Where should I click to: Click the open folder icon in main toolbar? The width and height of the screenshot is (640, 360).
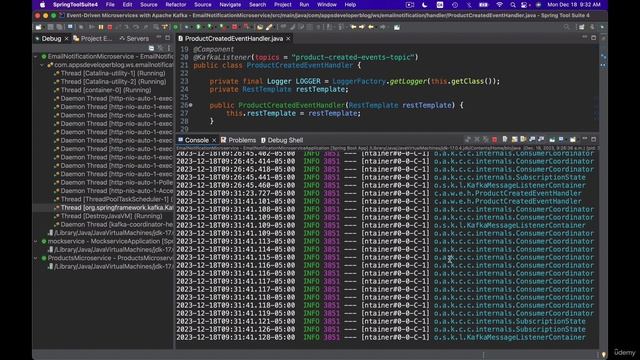tap(260, 27)
